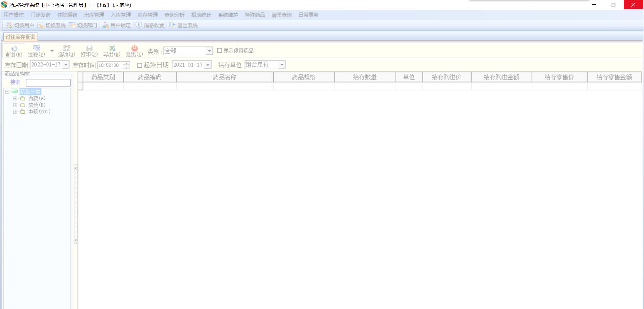Image resolution: width=644 pixels, height=309 pixels.
Task: Open the 门诊发药 menu
Action: click(x=41, y=15)
